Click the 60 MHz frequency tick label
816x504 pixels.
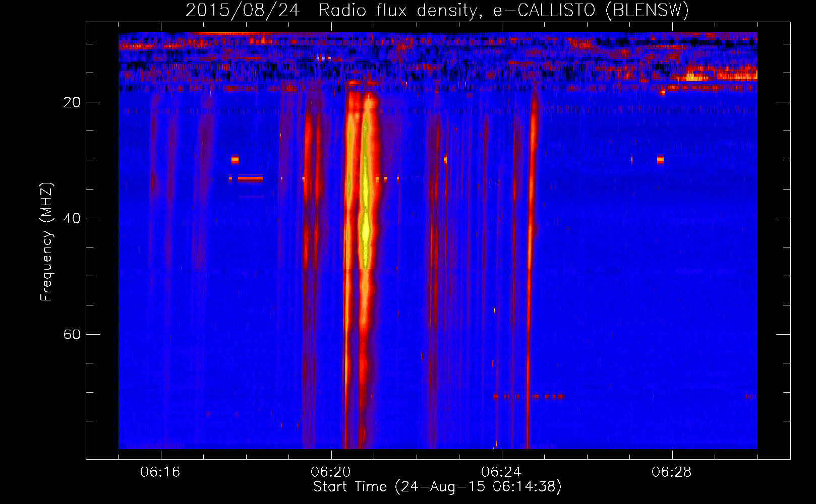click(72, 334)
